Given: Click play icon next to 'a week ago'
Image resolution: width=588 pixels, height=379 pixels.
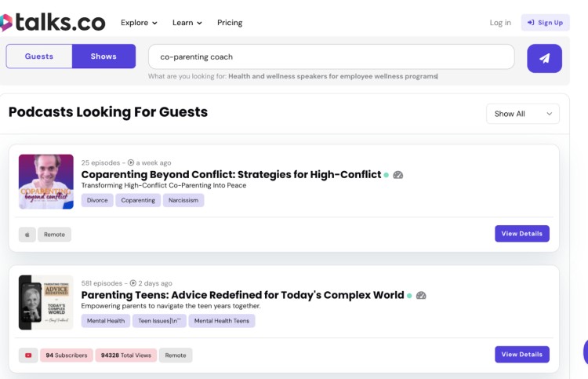Looking at the screenshot, I should click(131, 162).
